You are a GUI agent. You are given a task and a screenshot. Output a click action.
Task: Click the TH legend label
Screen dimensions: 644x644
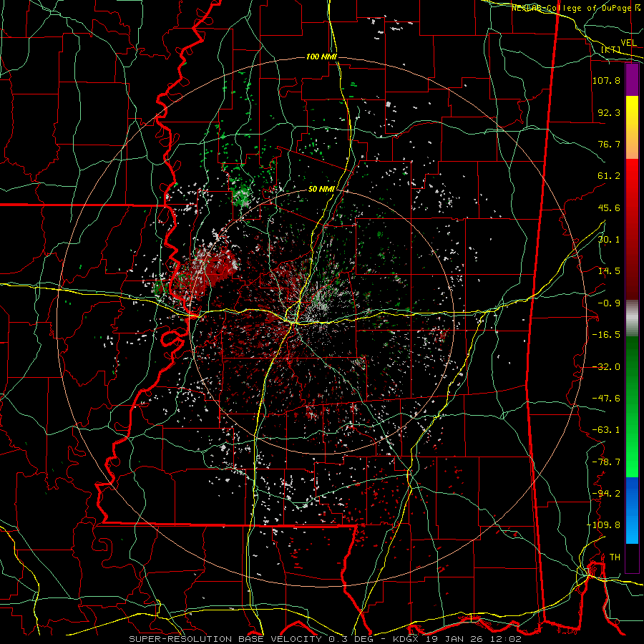[615, 557]
